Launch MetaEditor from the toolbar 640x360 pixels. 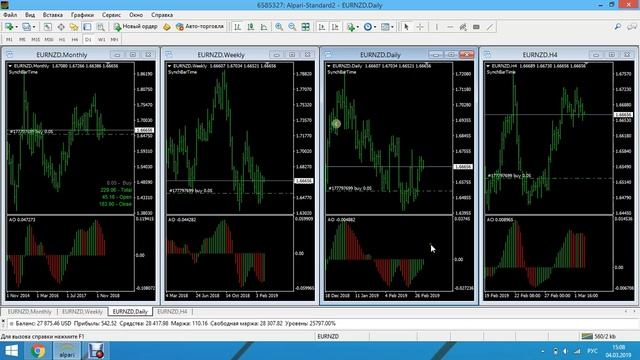pos(167,27)
